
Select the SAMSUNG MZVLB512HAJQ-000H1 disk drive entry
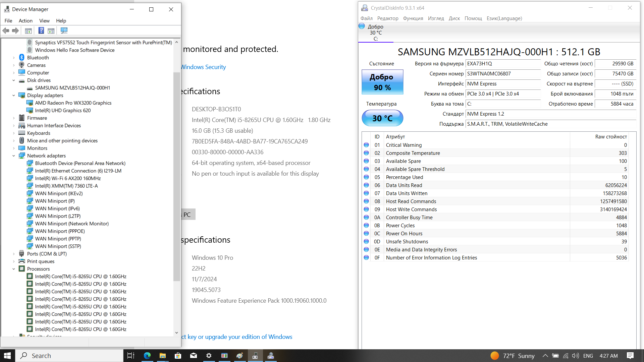click(x=72, y=88)
